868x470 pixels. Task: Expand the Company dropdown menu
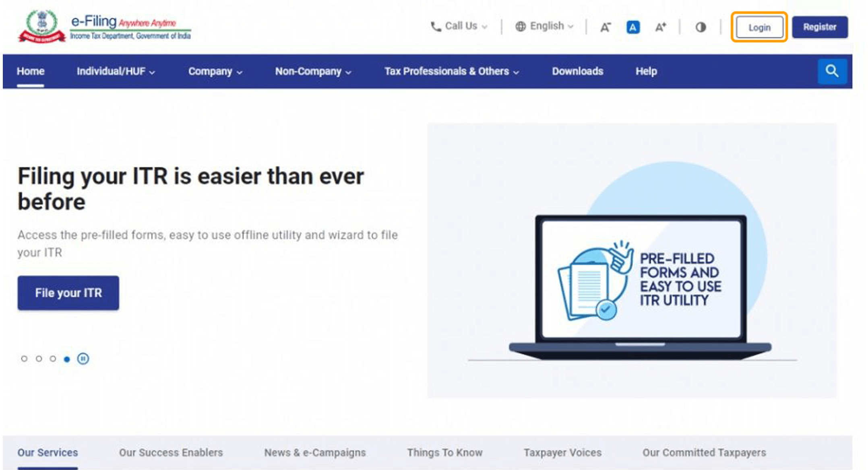click(x=215, y=72)
